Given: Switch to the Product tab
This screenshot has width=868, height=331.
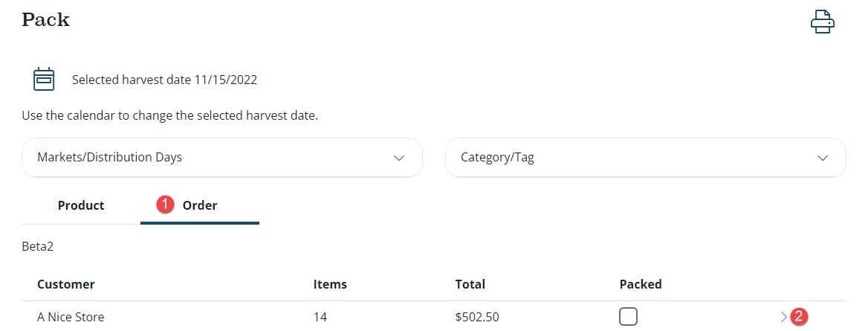Looking at the screenshot, I should (x=81, y=205).
